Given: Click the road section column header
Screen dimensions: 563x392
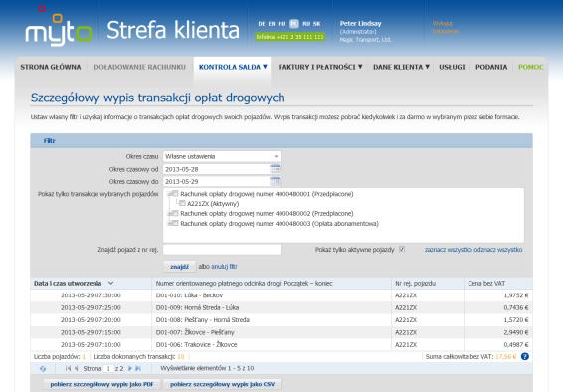Looking at the screenshot, I should (272, 284).
